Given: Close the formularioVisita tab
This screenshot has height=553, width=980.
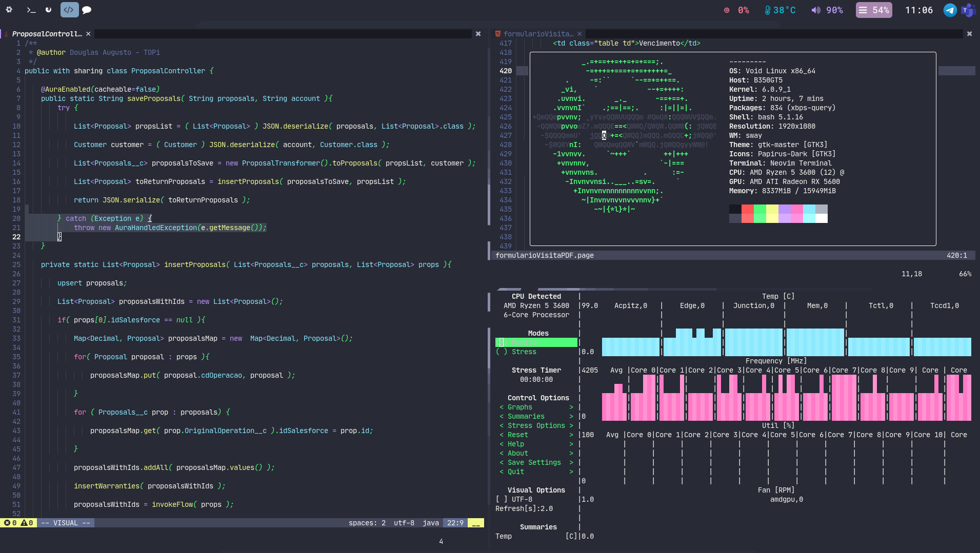Looking at the screenshot, I should (x=579, y=34).
